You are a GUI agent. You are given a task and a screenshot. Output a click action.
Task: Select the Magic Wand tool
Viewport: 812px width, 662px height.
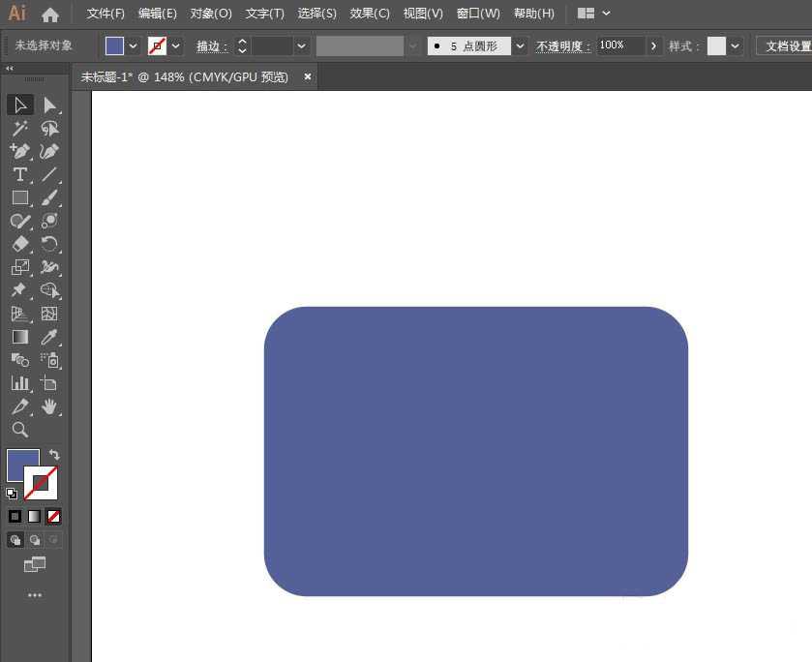click(x=19, y=128)
